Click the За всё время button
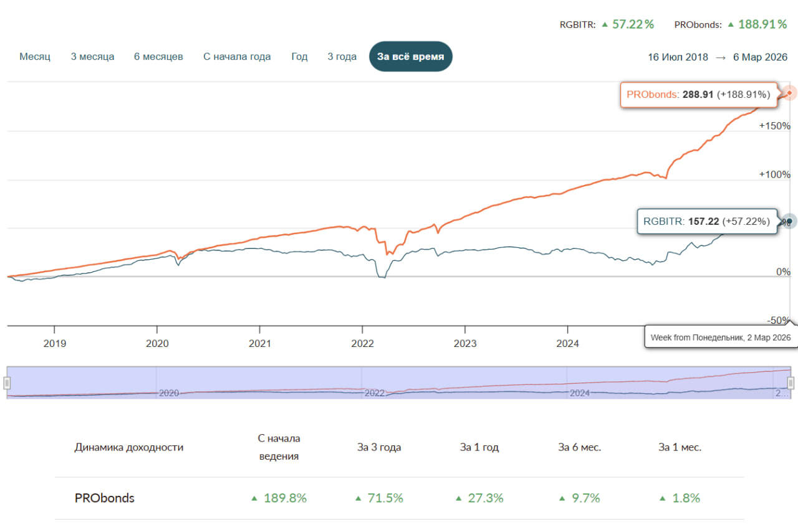Viewport: 798px width, 532px height. point(411,57)
